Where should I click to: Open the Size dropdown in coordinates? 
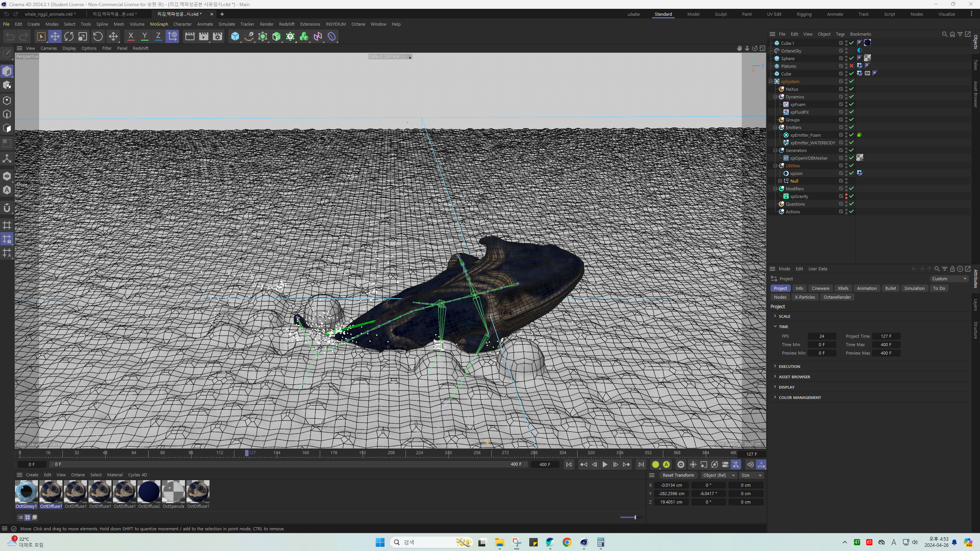[x=751, y=475]
